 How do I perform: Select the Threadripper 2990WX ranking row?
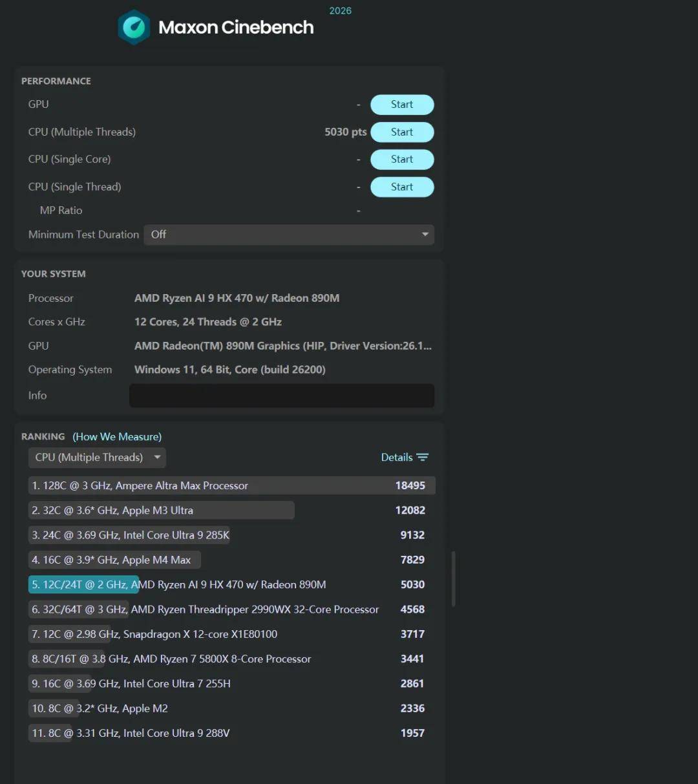click(x=231, y=609)
